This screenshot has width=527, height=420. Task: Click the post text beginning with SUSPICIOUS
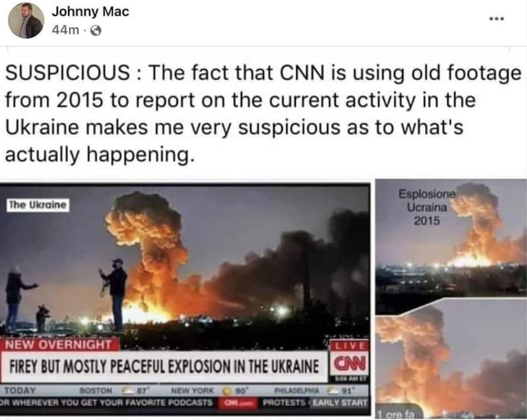(263, 113)
